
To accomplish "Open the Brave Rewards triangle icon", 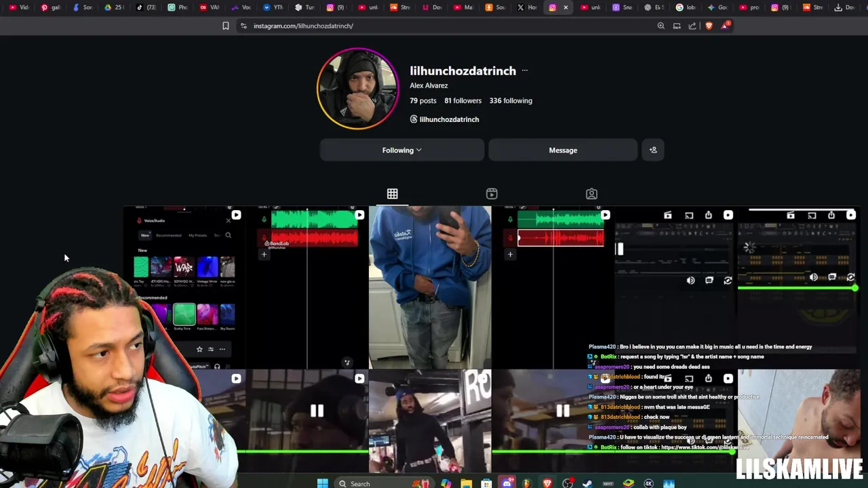I will [x=726, y=26].
